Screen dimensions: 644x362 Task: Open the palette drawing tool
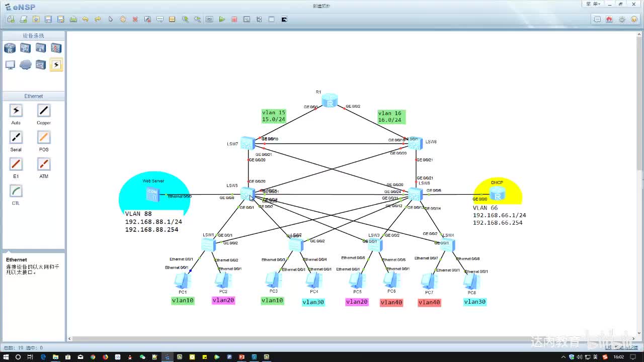[172, 19]
